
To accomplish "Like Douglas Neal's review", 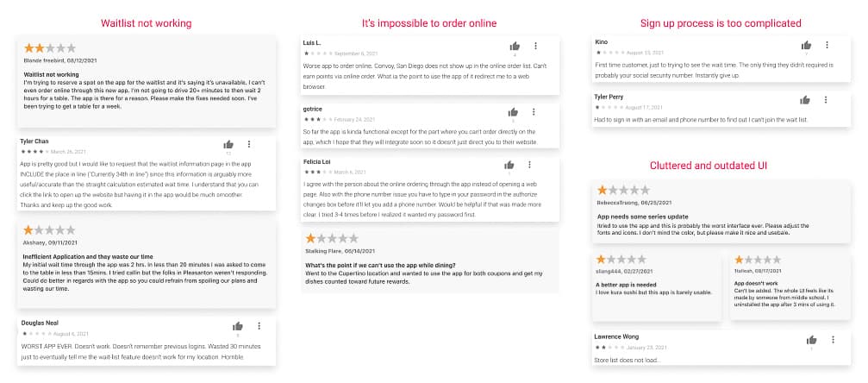I will pyautogui.click(x=238, y=326).
